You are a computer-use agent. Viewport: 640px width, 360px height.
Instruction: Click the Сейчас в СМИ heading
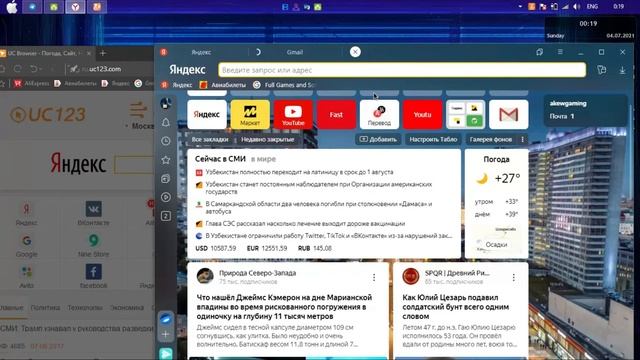coord(220,159)
